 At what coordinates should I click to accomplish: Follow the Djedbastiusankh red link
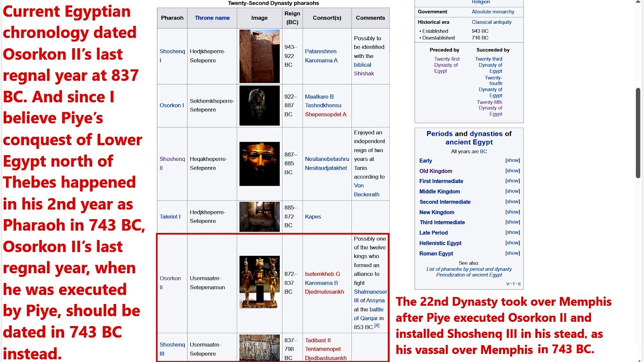(326, 358)
